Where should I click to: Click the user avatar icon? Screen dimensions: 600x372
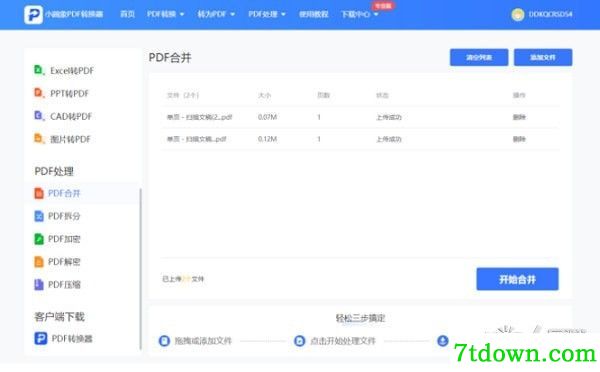(x=518, y=15)
